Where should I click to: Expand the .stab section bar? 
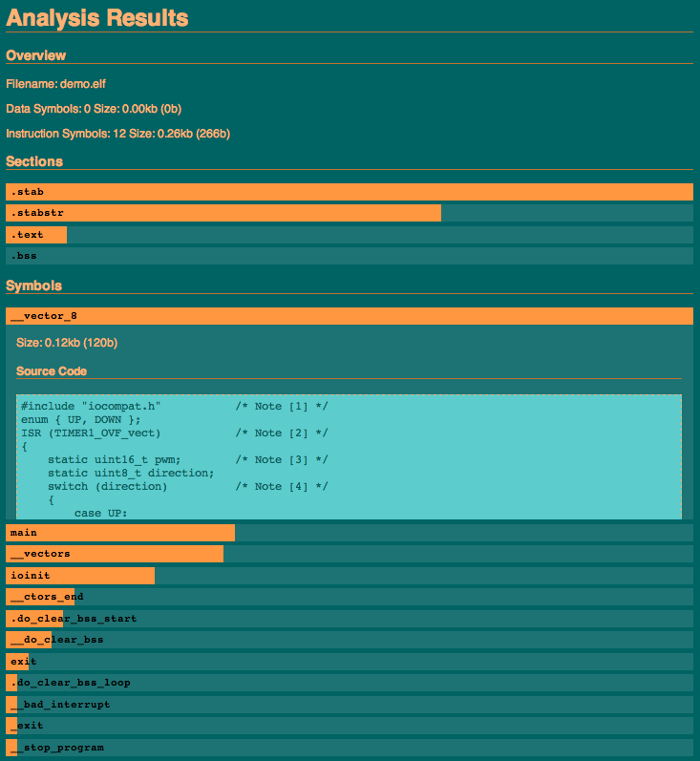(350, 192)
